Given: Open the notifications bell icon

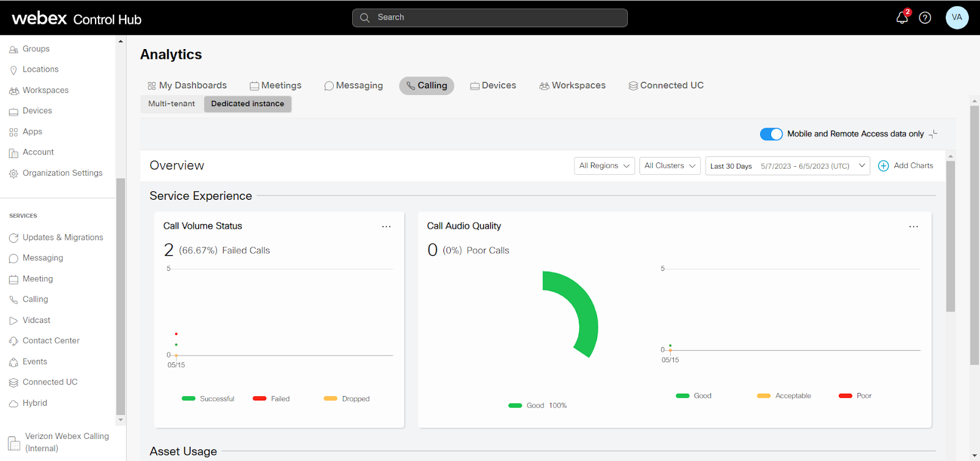Looking at the screenshot, I should click(x=902, y=17).
